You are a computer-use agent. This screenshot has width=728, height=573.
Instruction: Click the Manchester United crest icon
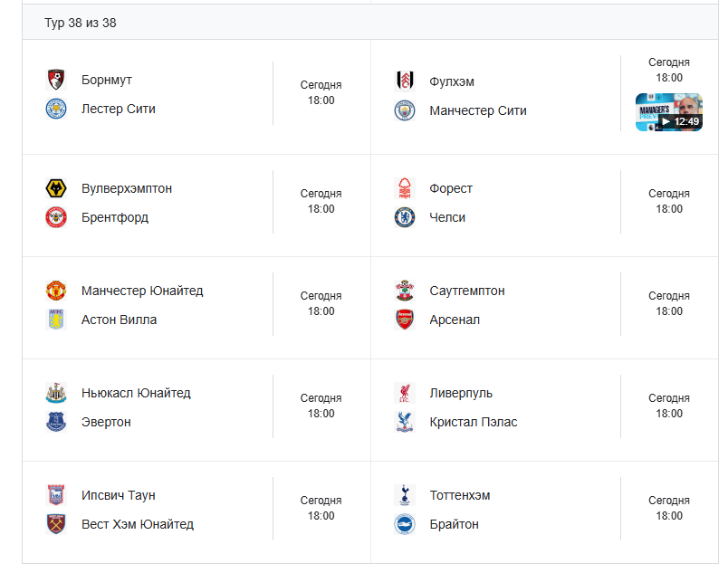56,291
